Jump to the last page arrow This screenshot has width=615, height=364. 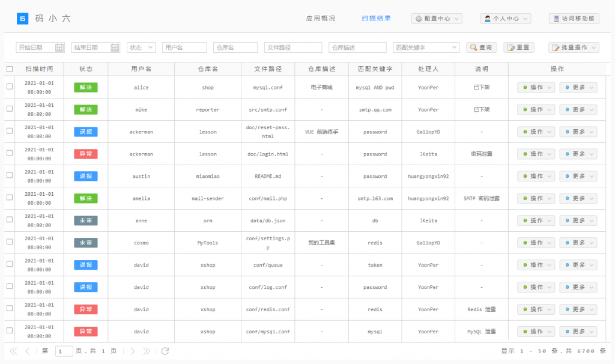click(147, 351)
